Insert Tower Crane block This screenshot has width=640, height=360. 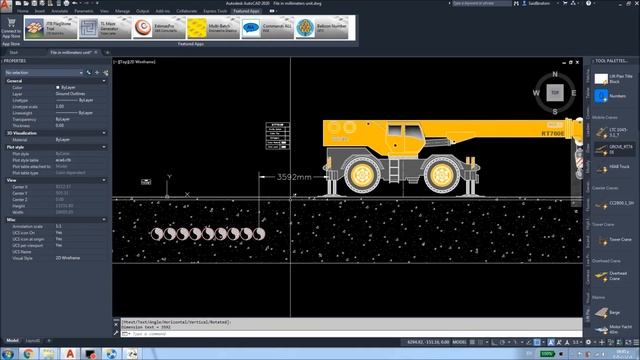[613, 240]
